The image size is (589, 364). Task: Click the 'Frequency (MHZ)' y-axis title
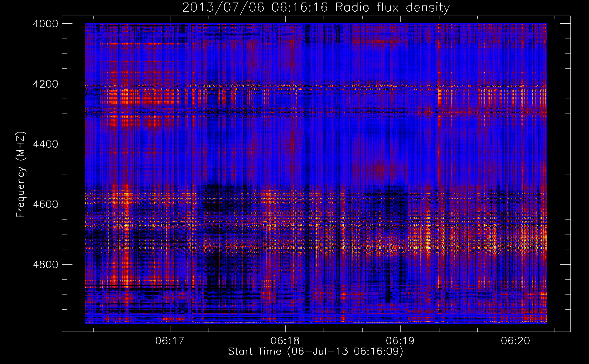(x=21, y=175)
